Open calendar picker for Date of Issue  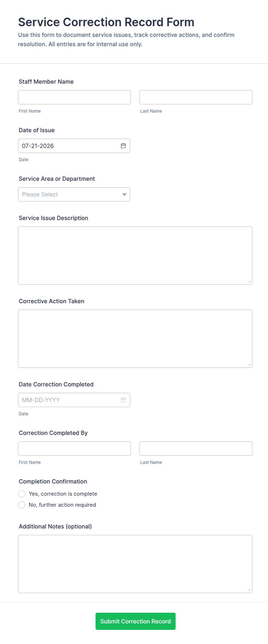coord(123,146)
